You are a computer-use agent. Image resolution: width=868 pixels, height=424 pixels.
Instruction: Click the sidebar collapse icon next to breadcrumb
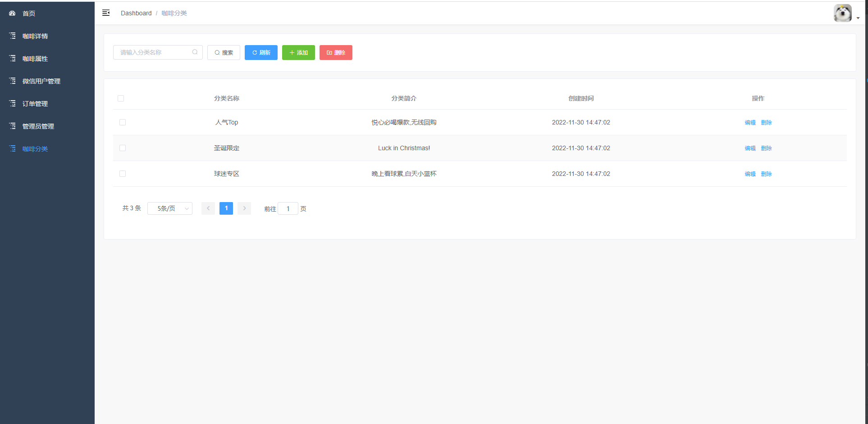coord(106,13)
